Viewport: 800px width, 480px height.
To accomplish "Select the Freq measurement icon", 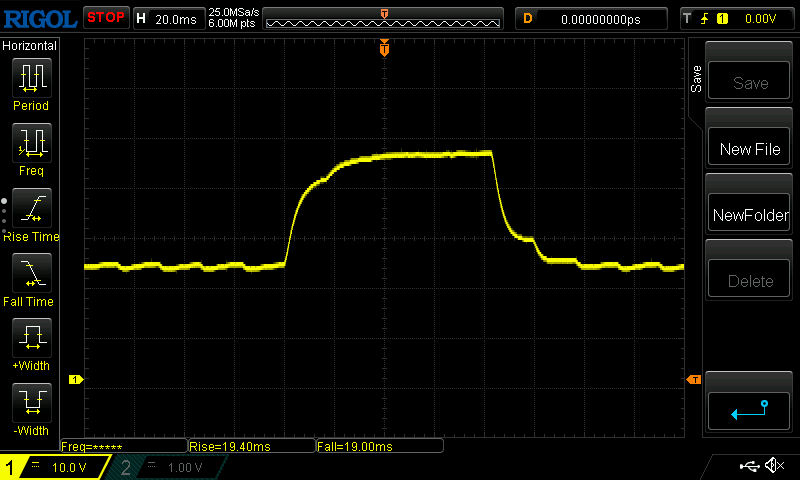I will [31, 142].
